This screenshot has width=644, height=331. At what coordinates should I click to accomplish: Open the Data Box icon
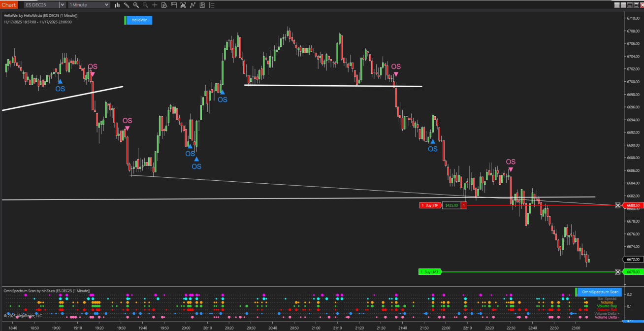(x=164, y=5)
